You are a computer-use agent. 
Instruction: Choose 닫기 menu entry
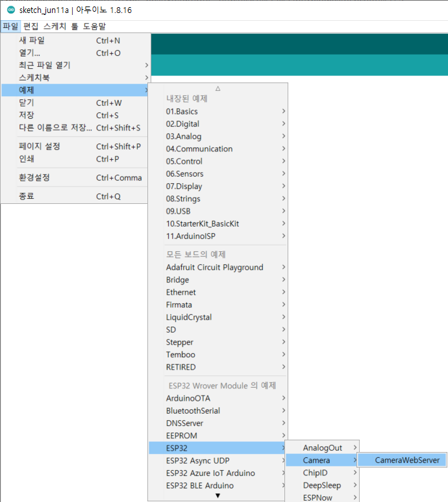[75, 103]
